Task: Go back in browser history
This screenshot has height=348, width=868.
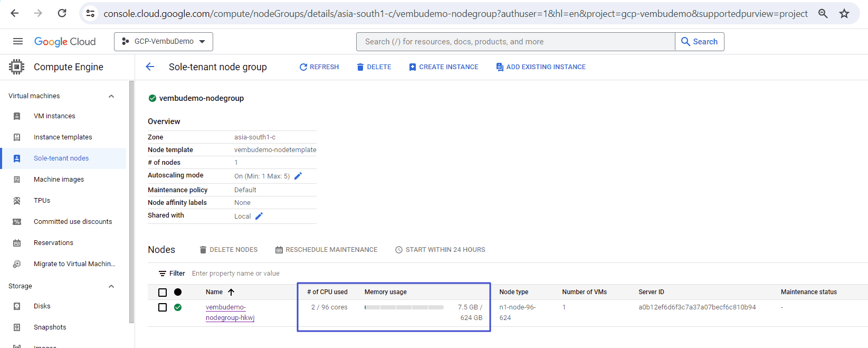Action: coord(15,13)
